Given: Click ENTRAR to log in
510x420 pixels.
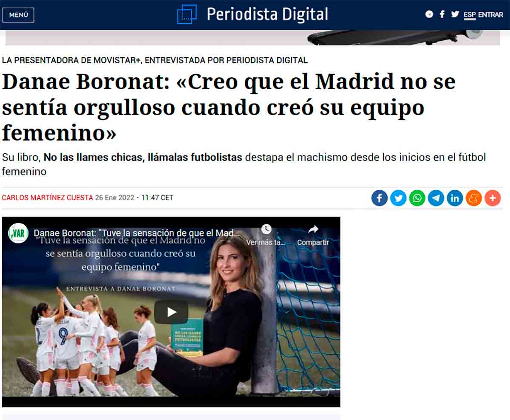Looking at the screenshot, I should pos(490,15).
